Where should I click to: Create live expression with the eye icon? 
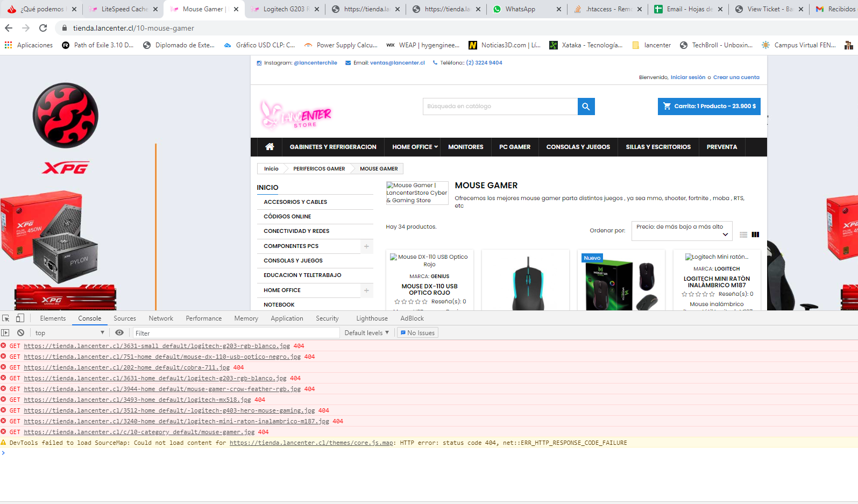[x=119, y=333]
